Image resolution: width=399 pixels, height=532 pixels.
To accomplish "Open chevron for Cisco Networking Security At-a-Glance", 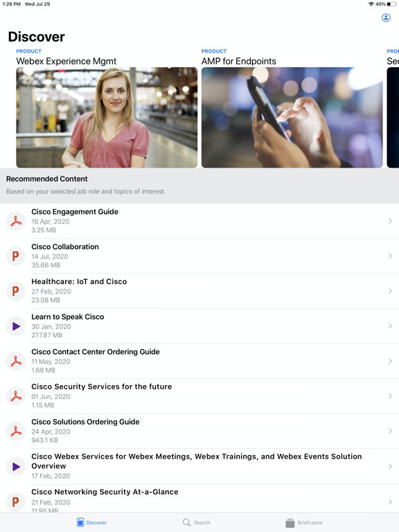I will tap(390, 502).
